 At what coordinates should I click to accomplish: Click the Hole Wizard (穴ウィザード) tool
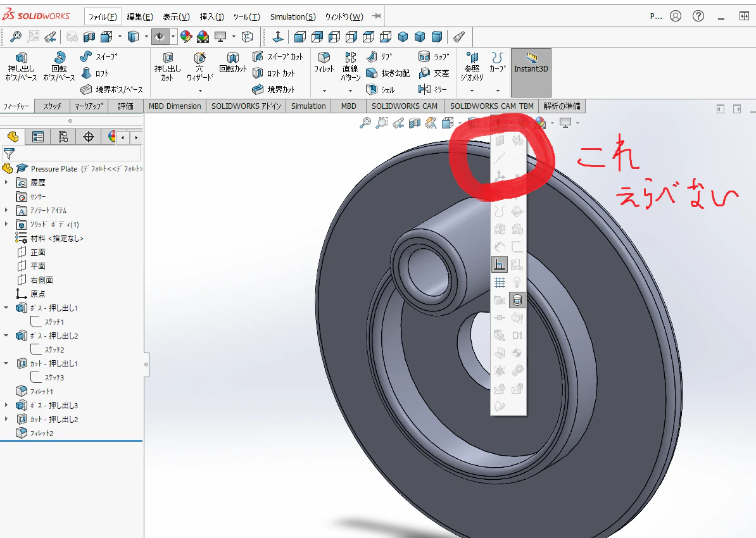click(199, 66)
